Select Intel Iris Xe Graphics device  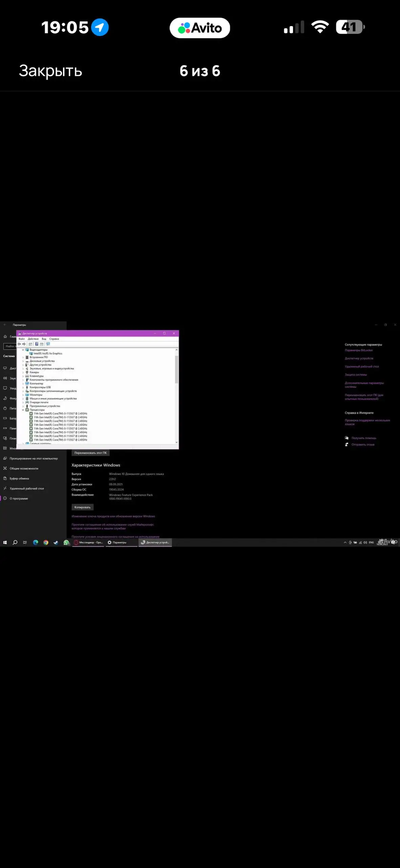click(x=48, y=353)
